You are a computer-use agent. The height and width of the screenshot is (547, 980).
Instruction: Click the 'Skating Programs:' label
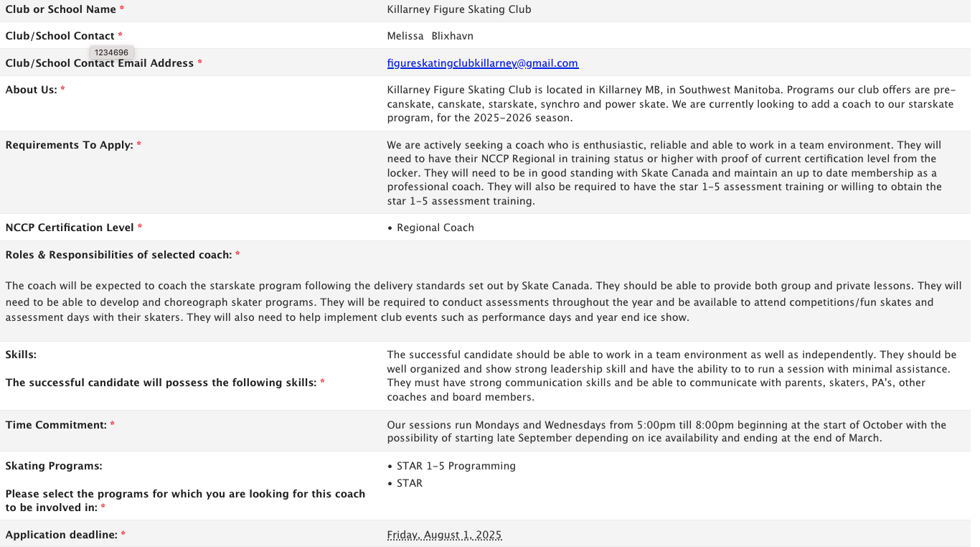tap(54, 466)
